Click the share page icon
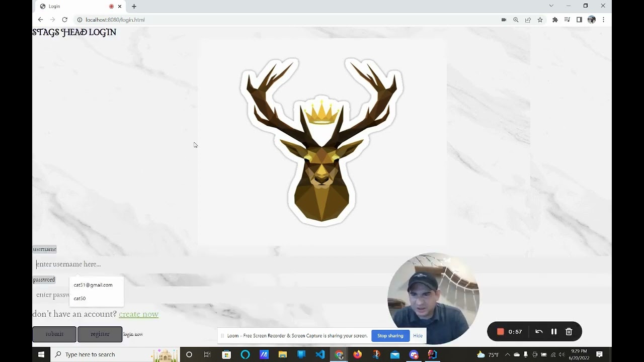Viewport: 644px width, 362px height. 528,20
